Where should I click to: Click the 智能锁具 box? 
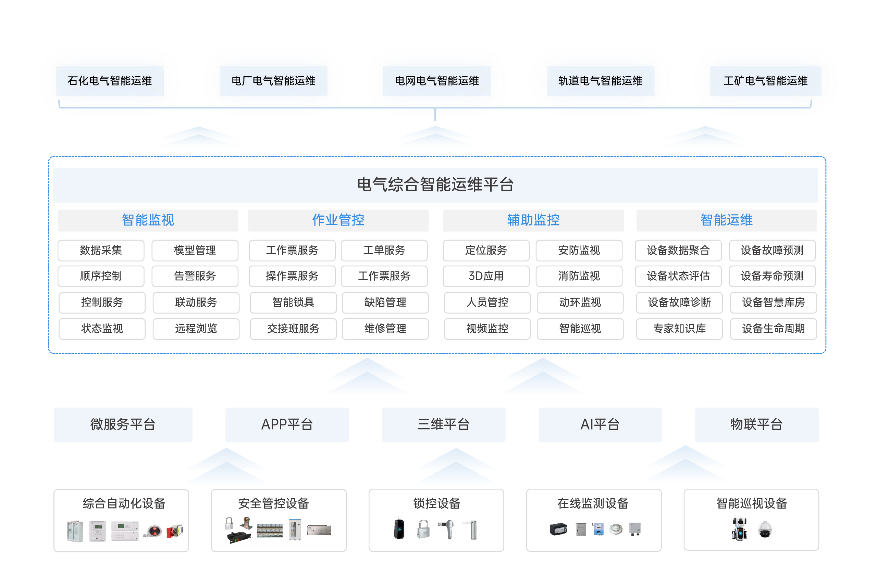click(x=293, y=302)
